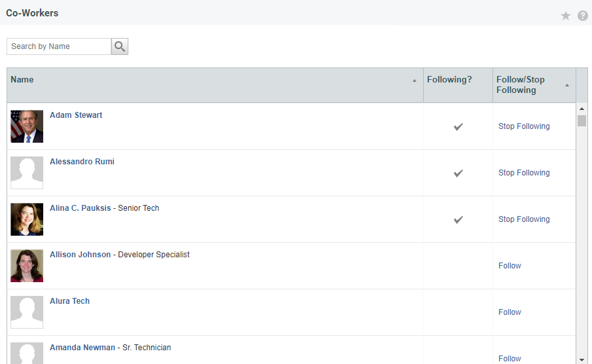Click scrollbar down arrow in coworker list
Image resolution: width=592 pixels, height=364 pixels.
[582, 359]
